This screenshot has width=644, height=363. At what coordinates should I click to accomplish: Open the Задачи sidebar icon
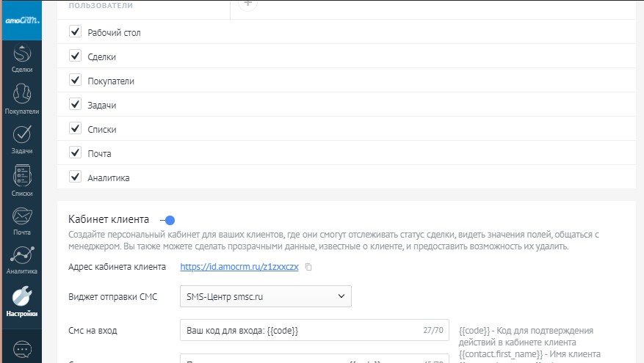21,139
